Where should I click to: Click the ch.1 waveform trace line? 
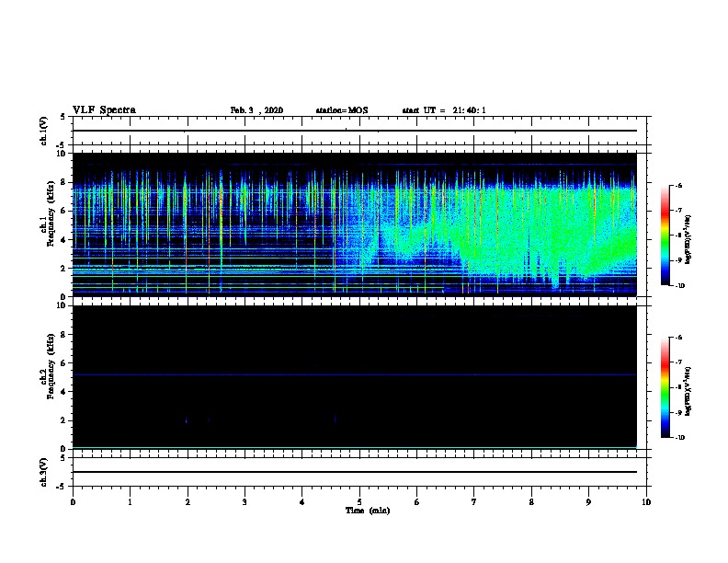354,131
